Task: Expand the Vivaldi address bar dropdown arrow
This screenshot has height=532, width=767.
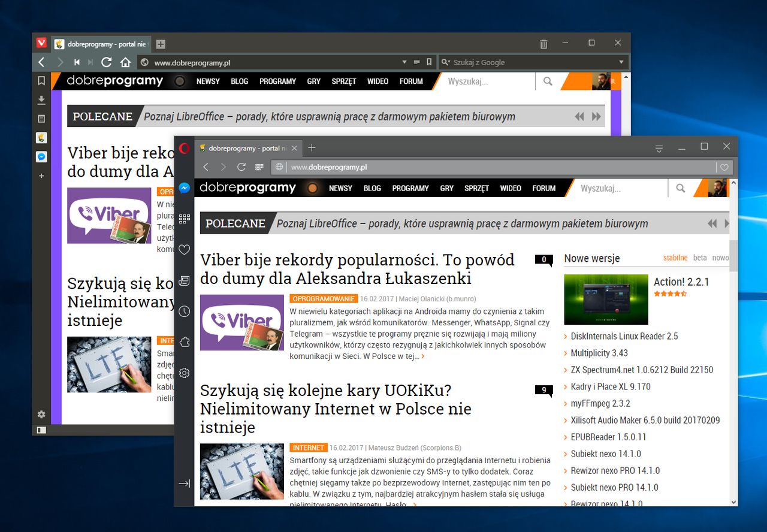Action: 404,62
